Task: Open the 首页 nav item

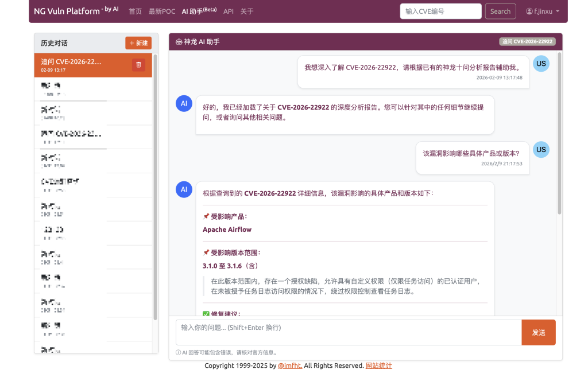Action: (x=135, y=11)
